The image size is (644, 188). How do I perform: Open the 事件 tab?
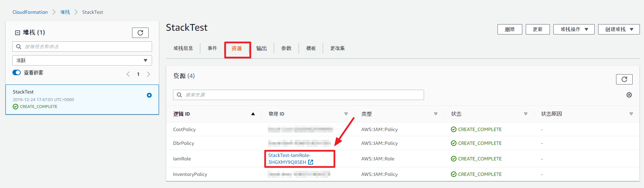212,49
